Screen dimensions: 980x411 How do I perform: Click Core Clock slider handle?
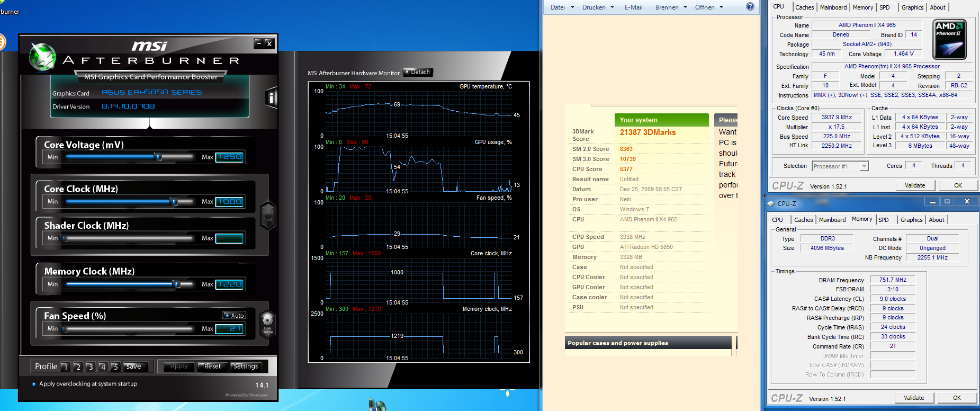click(x=173, y=201)
